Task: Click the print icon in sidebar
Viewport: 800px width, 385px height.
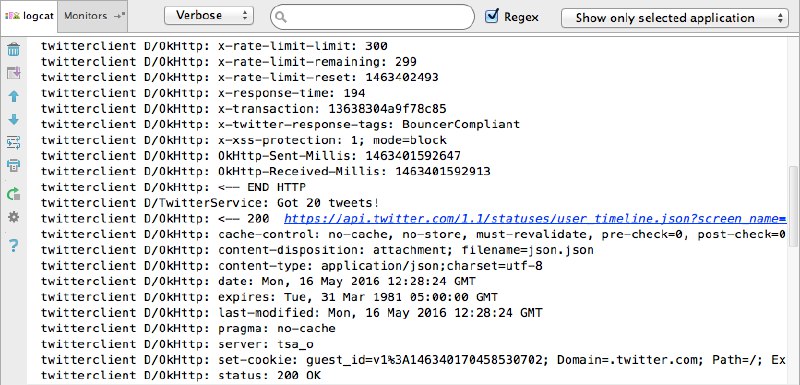Action: pyautogui.click(x=14, y=165)
